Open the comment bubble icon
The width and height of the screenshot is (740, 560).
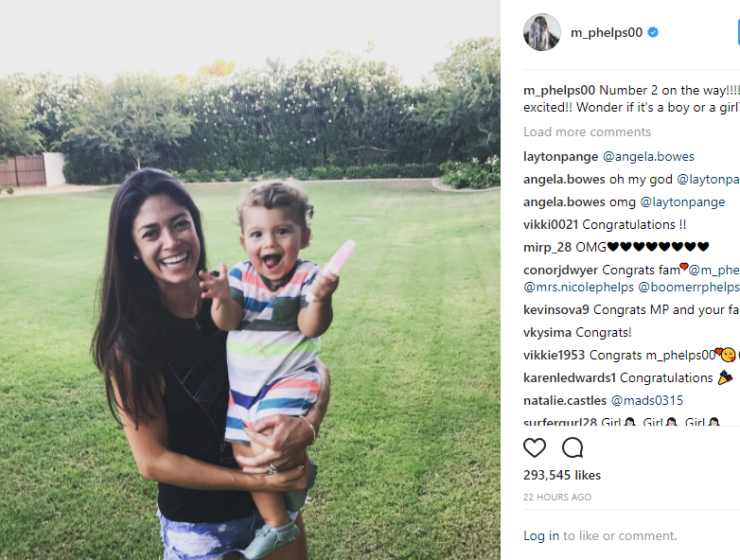(x=572, y=447)
